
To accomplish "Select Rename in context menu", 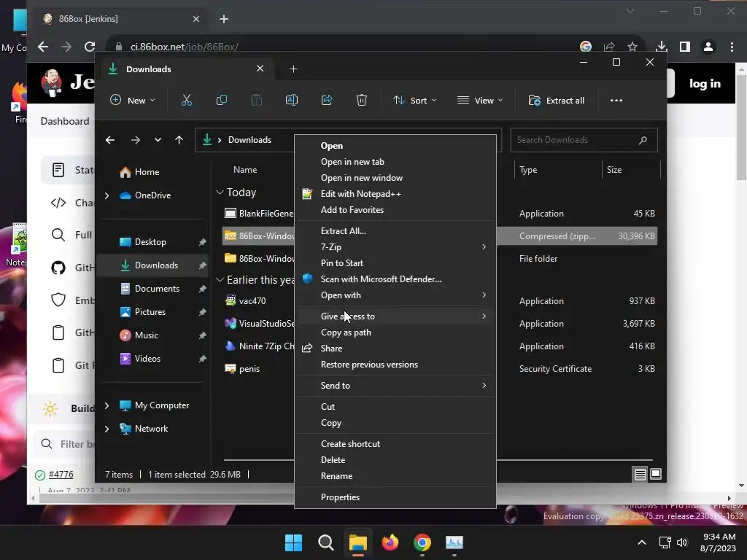I will [336, 476].
